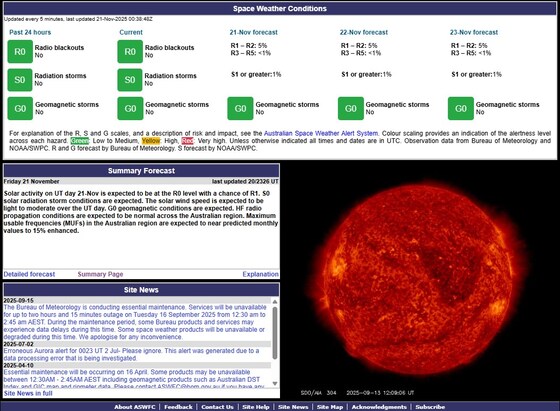Click the Summary Forecast panel header
The height and width of the screenshot is (411, 560).
(x=141, y=171)
